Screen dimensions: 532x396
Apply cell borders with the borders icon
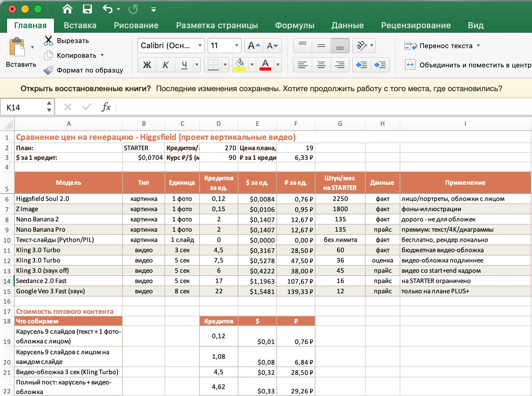(x=213, y=65)
